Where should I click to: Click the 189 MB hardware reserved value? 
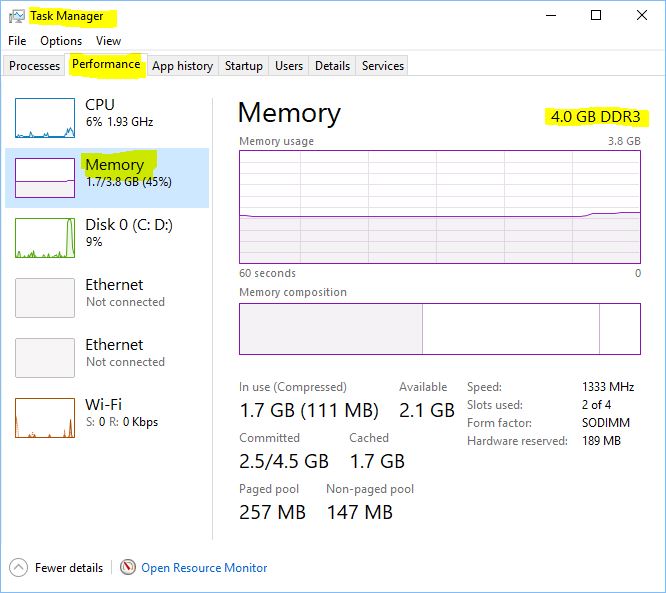click(601, 441)
